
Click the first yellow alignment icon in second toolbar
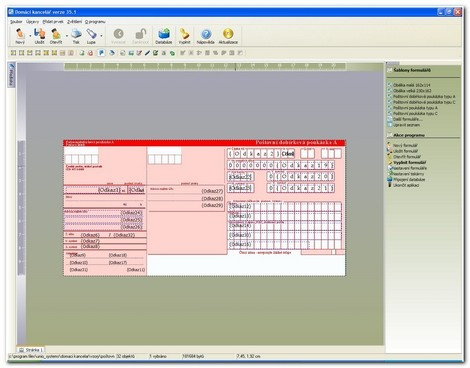14,53
